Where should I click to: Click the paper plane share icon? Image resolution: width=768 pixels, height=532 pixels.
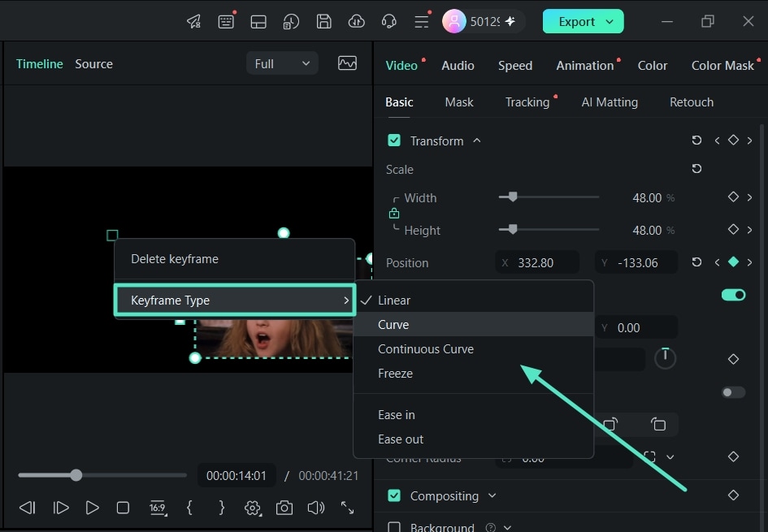pyautogui.click(x=194, y=22)
